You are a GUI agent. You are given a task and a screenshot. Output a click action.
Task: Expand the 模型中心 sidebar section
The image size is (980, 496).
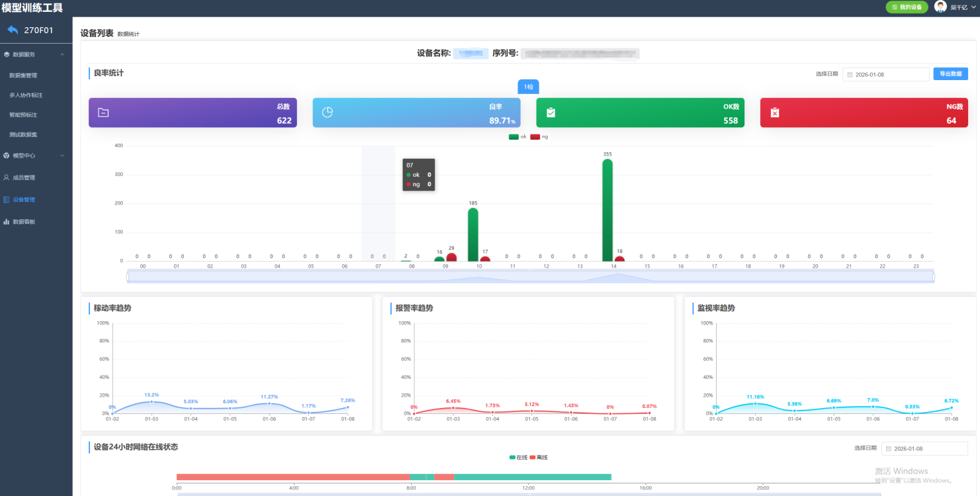click(62, 156)
